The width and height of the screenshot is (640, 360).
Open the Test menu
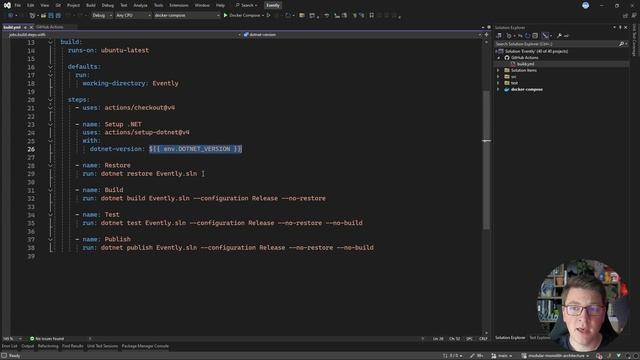click(x=124, y=5)
